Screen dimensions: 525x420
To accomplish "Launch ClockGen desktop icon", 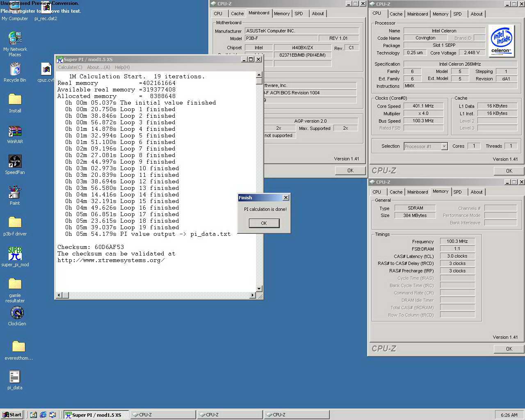I will (17, 316).
